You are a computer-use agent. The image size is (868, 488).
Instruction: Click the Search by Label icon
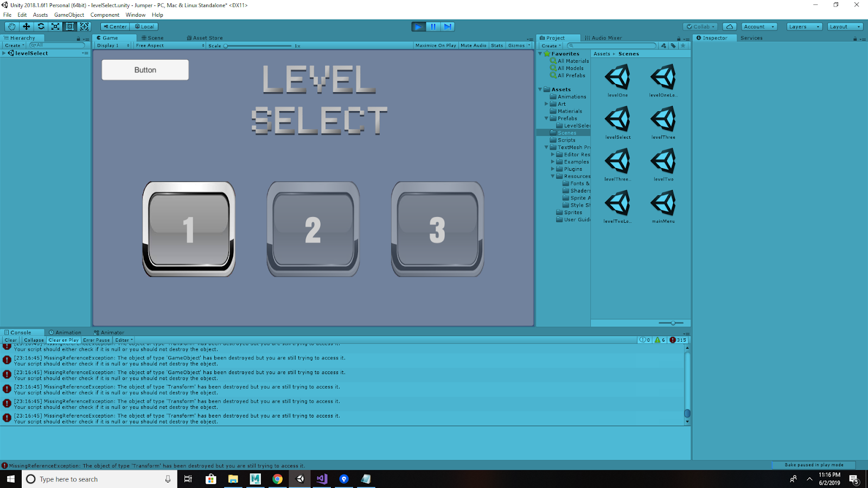tap(673, 46)
